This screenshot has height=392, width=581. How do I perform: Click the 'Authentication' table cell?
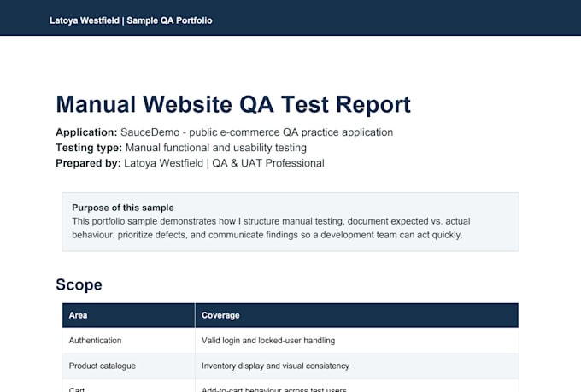128,341
